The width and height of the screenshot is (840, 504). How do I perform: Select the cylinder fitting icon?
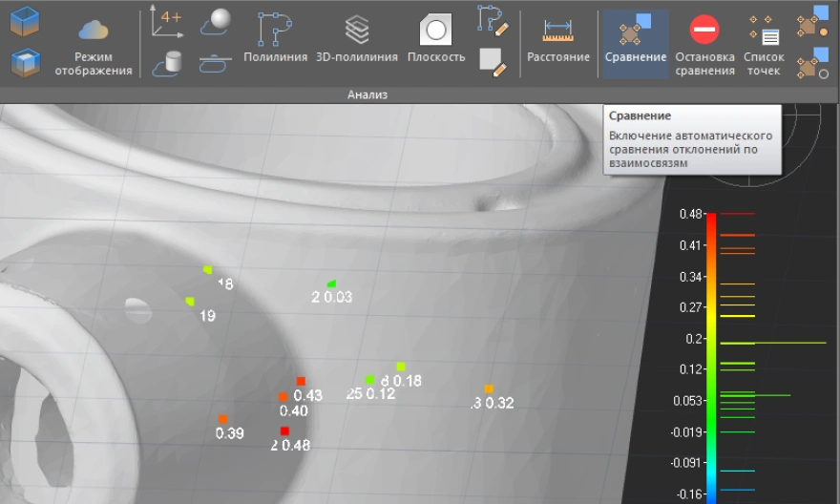point(172,64)
